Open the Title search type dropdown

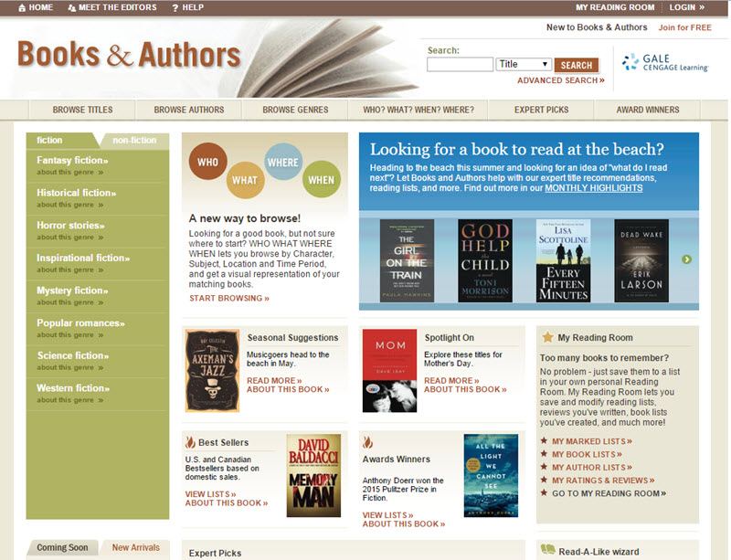[524, 64]
